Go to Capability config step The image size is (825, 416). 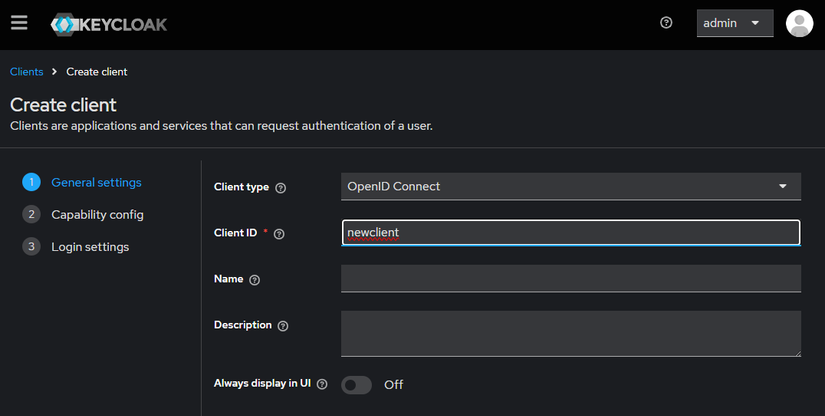(x=97, y=214)
